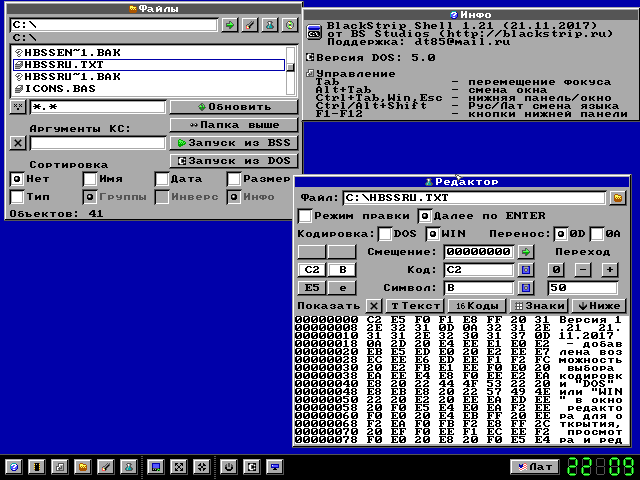Select DOS encoding
The width and height of the screenshot is (640, 480).
(x=385, y=234)
